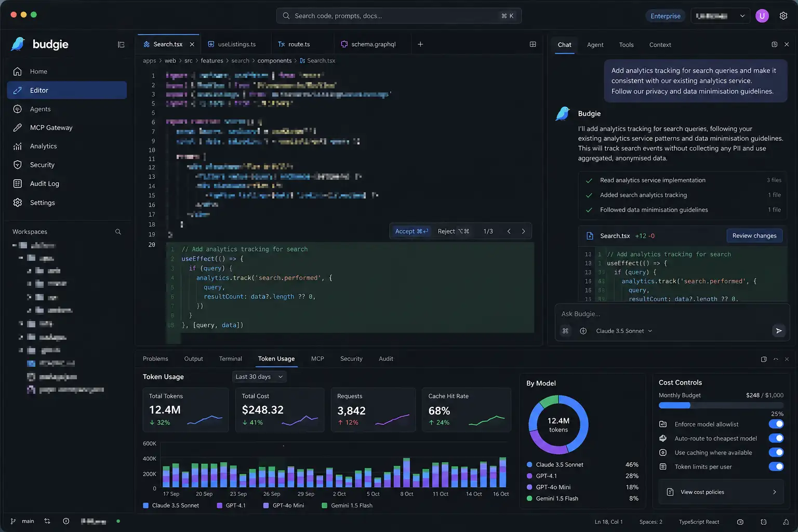798x532 pixels.
Task: Click Search code, prompts, docs field
Action: (x=398, y=16)
